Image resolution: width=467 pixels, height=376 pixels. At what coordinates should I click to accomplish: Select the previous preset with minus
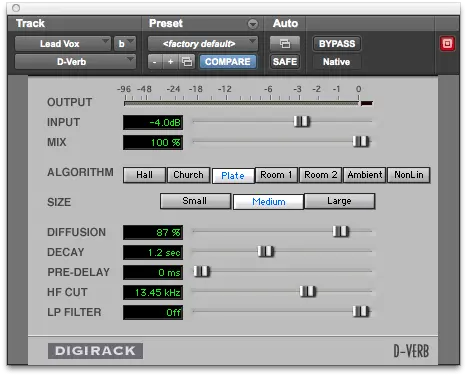click(x=155, y=62)
